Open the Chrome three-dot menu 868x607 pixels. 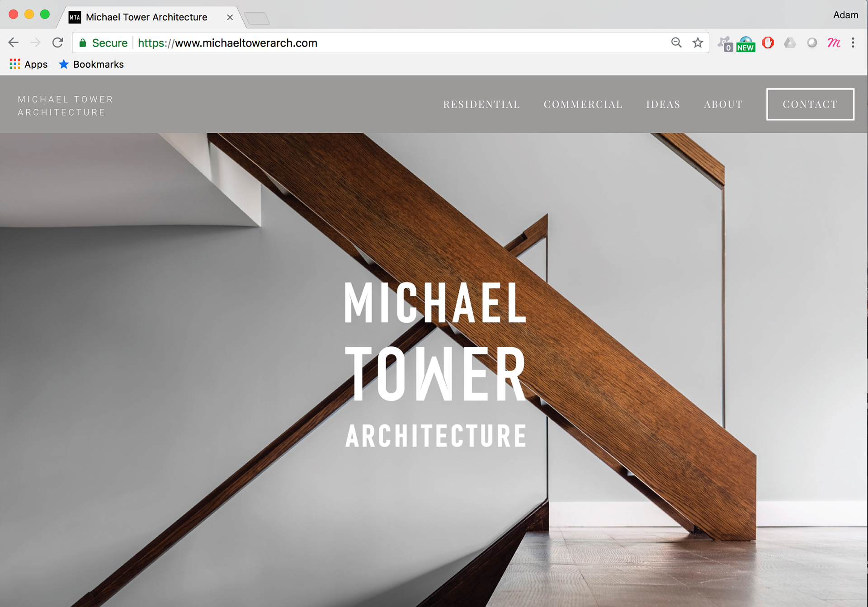click(x=853, y=43)
